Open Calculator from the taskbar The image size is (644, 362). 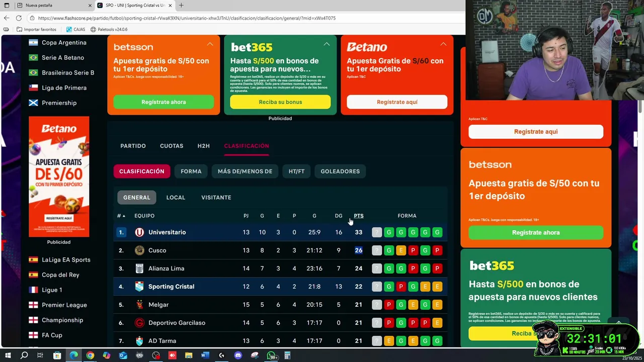click(287, 355)
